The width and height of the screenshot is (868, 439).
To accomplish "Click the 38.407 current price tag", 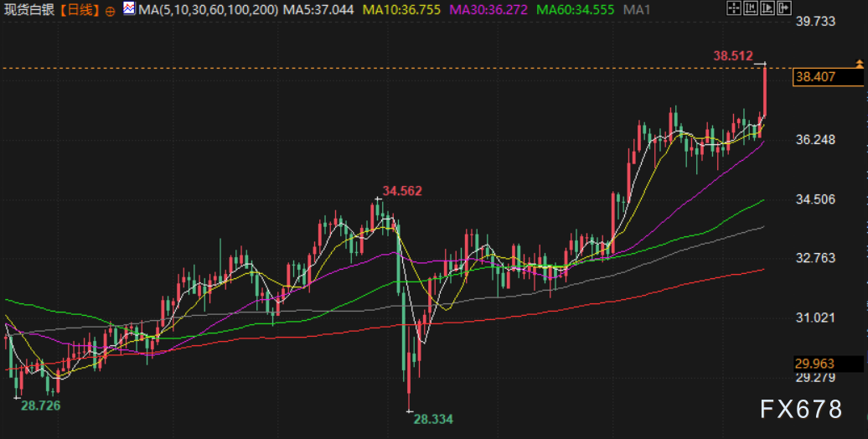I will click(x=827, y=77).
